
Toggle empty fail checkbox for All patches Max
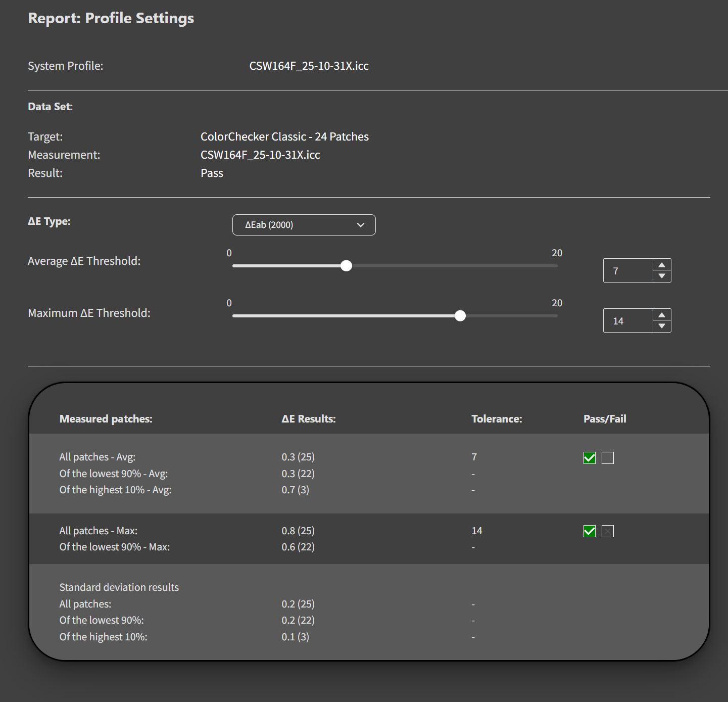608,531
